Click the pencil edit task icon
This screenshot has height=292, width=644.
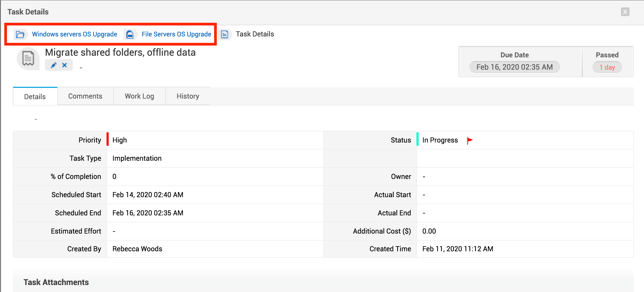[54, 65]
